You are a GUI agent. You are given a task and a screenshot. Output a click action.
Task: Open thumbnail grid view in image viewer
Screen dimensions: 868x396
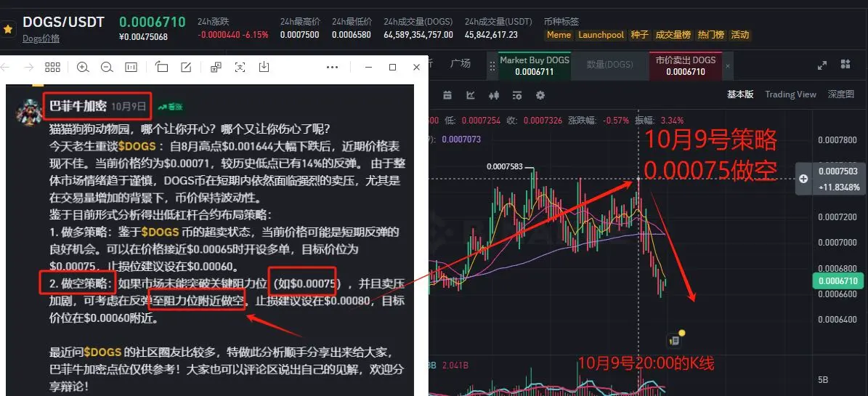point(52,67)
